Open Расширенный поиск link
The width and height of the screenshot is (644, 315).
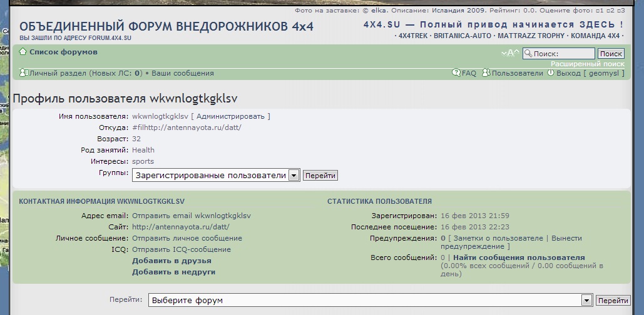click(587, 64)
